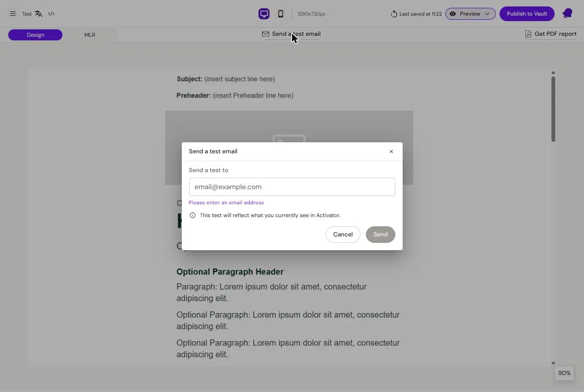Click the info icon in dialog
This screenshot has width=584, height=392.
(192, 215)
